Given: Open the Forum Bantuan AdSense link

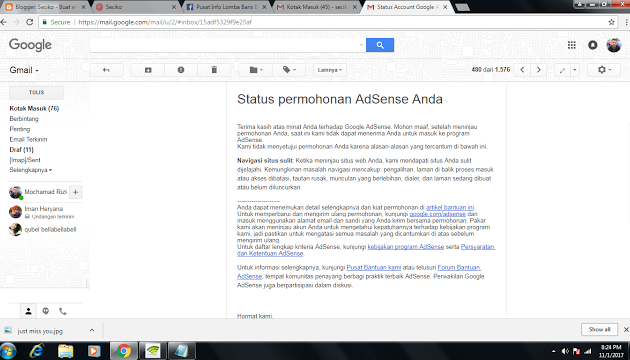Looking at the screenshot, I should click(x=459, y=267).
